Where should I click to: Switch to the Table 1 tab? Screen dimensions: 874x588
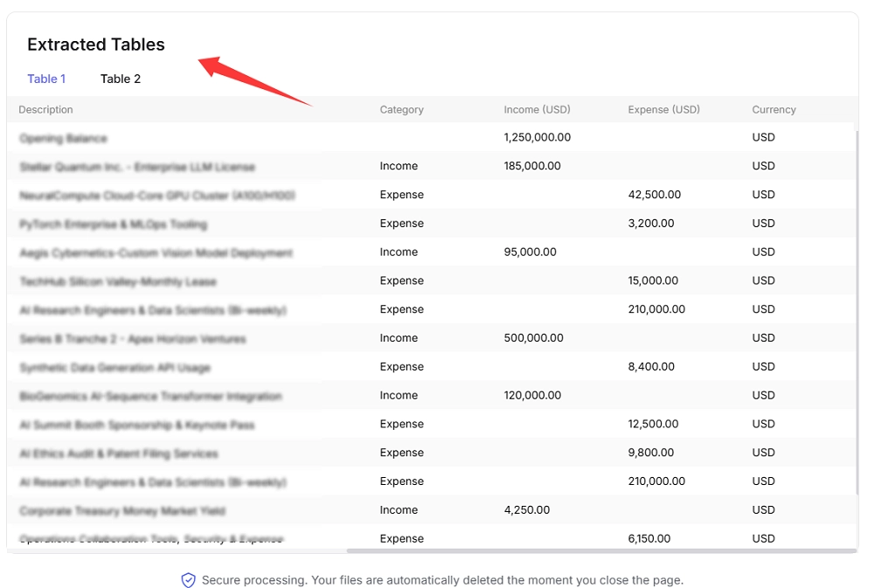tap(46, 79)
